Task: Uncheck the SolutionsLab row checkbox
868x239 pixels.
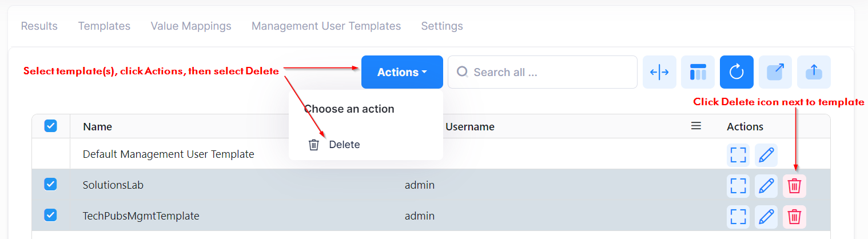Action: click(x=51, y=184)
